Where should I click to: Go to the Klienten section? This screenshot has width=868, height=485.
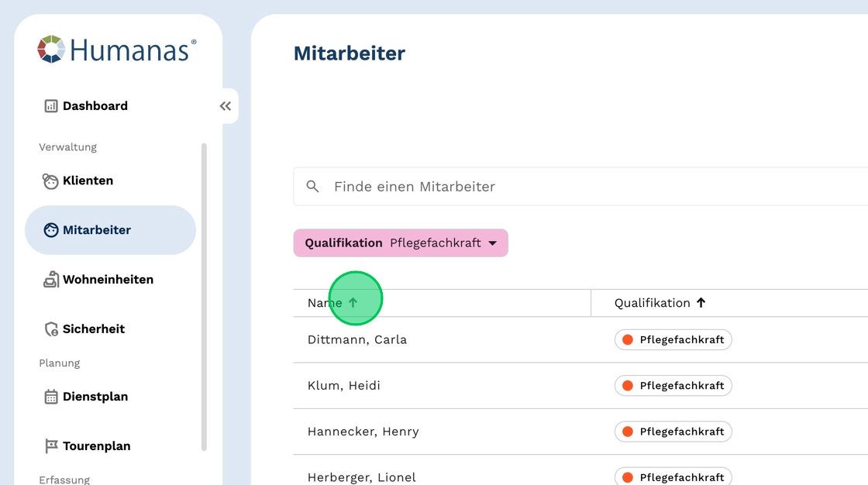tap(88, 181)
